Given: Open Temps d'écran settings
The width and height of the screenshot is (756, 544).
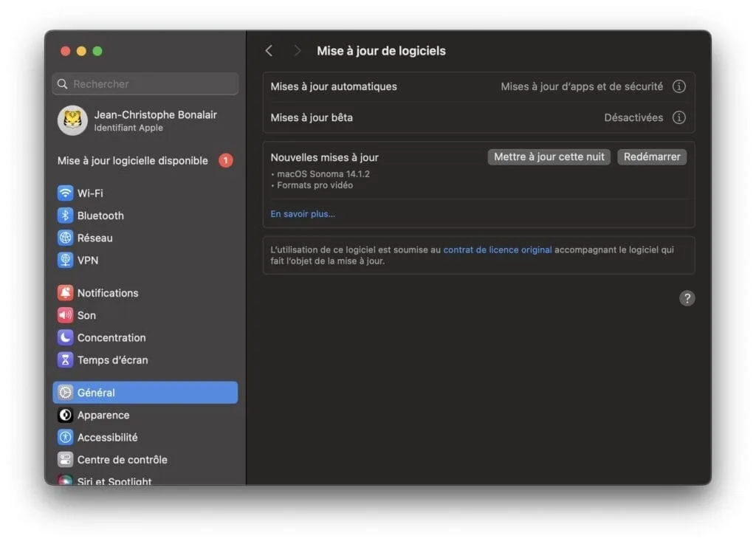Looking at the screenshot, I should click(65, 359).
